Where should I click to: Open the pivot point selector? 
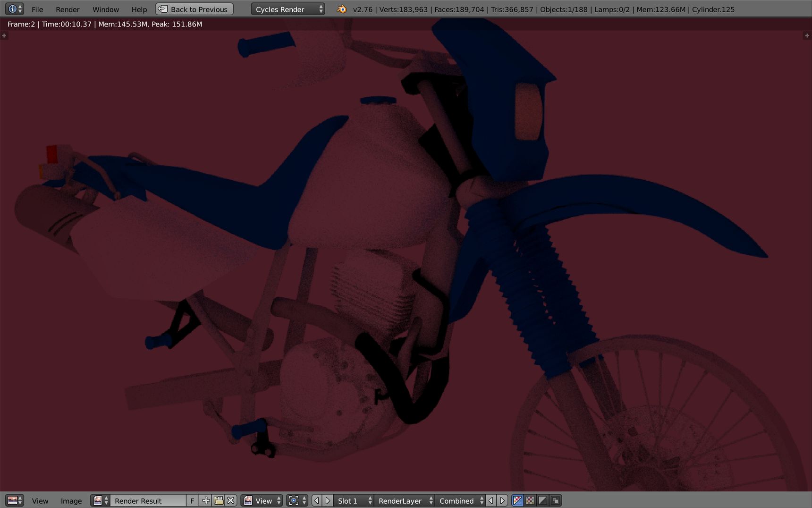click(x=297, y=500)
